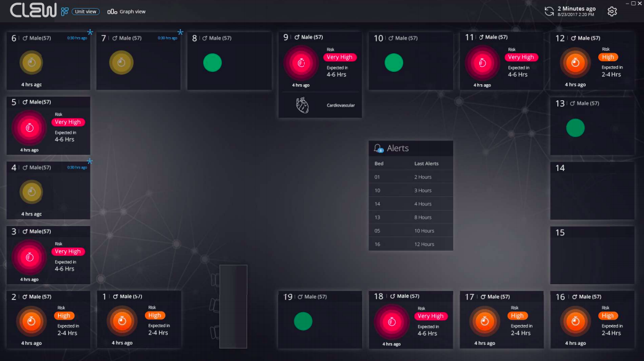
Task: Select bed 01 row in Alerts list
Action: (411, 177)
